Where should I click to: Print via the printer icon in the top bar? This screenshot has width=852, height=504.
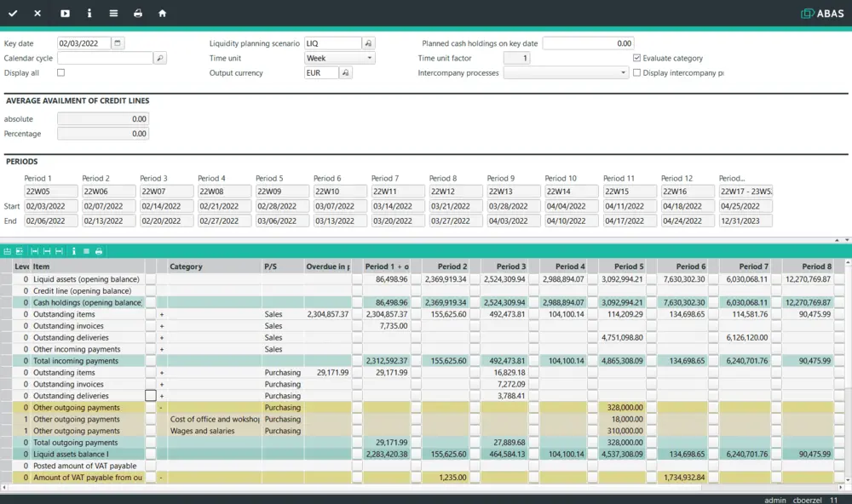[138, 13]
